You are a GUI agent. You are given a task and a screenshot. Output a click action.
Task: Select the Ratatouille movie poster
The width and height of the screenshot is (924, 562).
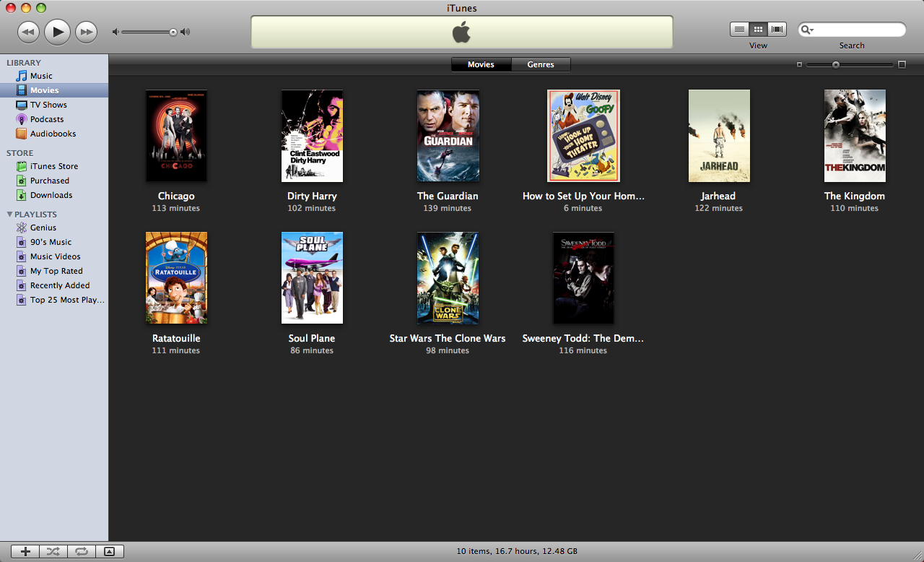point(176,278)
